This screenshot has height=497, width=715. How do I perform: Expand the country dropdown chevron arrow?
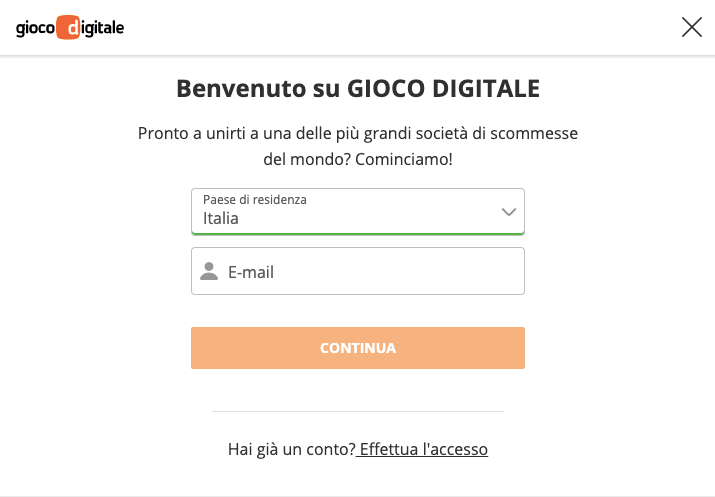pyautogui.click(x=508, y=212)
